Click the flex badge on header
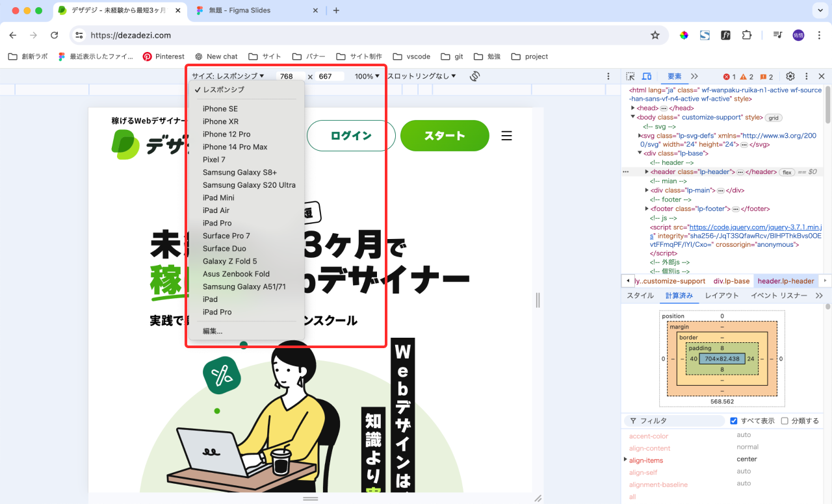Viewport: 832px width, 504px height. pyautogui.click(x=786, y=172)
